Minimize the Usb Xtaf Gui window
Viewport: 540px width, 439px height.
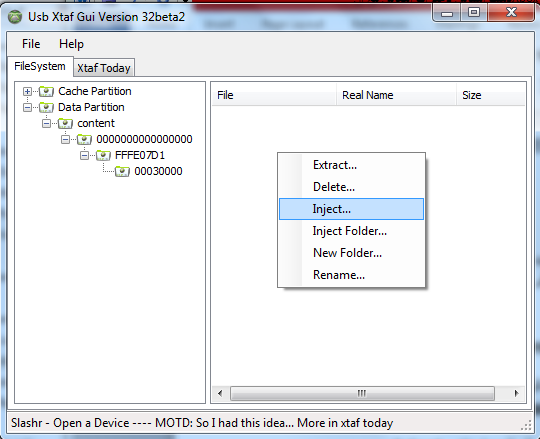(x=447, y=13)
